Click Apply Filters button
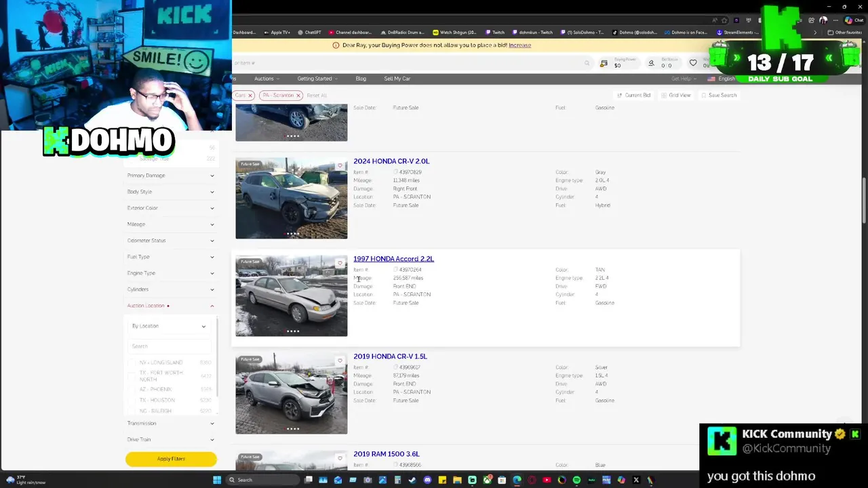Viewport: 868px width, 488px height. click(x=171, y=459)
